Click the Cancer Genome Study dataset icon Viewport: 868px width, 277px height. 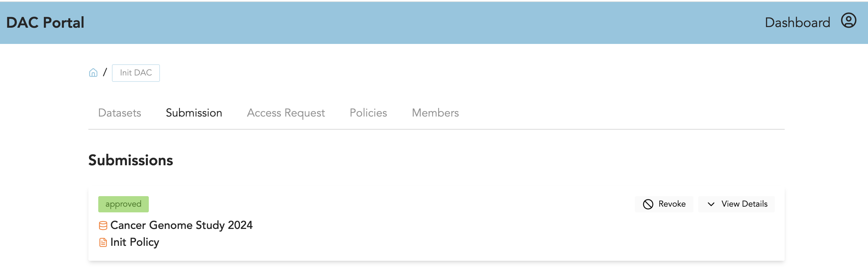tap(103, 225)
